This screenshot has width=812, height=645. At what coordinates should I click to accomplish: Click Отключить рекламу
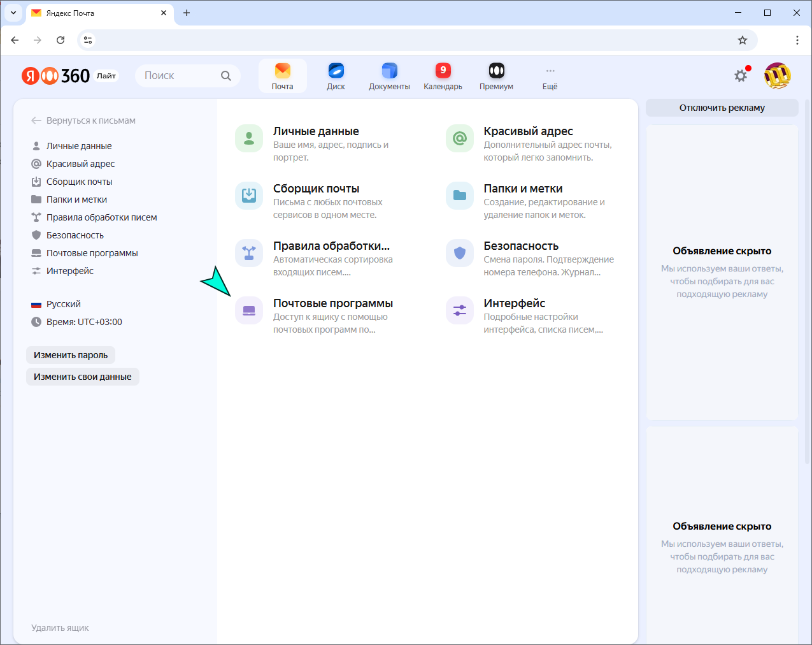coord(722,107)
